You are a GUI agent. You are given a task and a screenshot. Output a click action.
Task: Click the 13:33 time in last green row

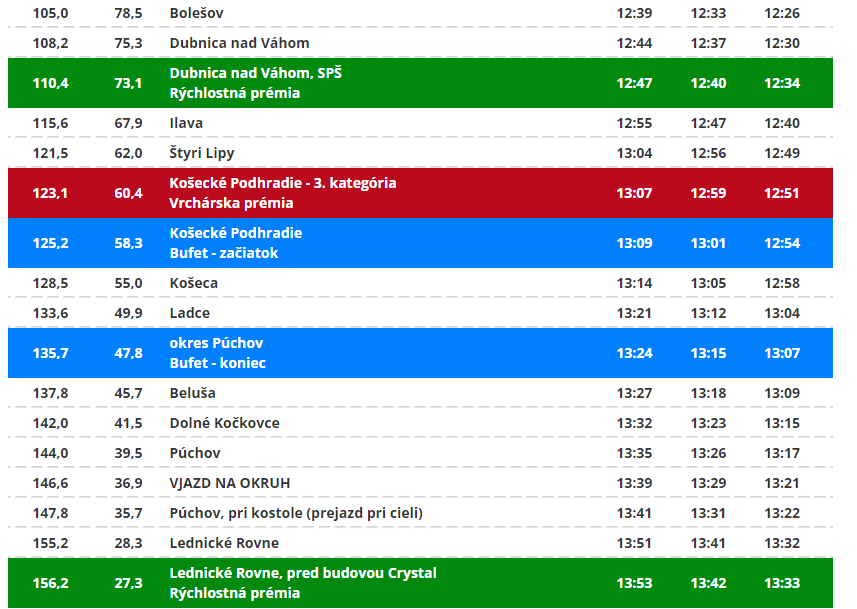coord(781,583)
